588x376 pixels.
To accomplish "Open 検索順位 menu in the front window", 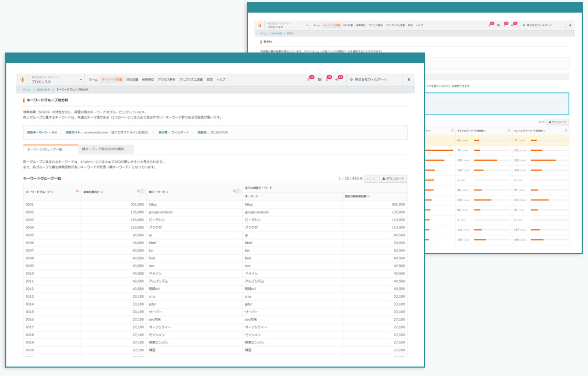I will pos(148,79).
